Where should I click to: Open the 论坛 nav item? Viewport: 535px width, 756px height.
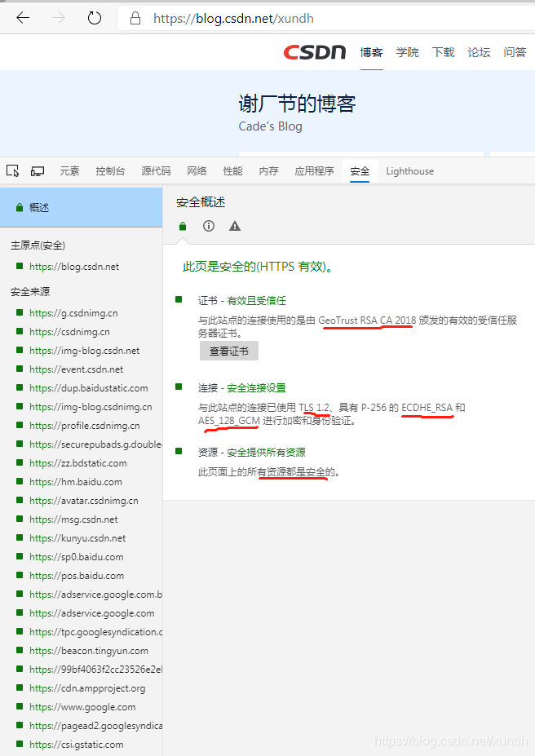pos(479,52)
